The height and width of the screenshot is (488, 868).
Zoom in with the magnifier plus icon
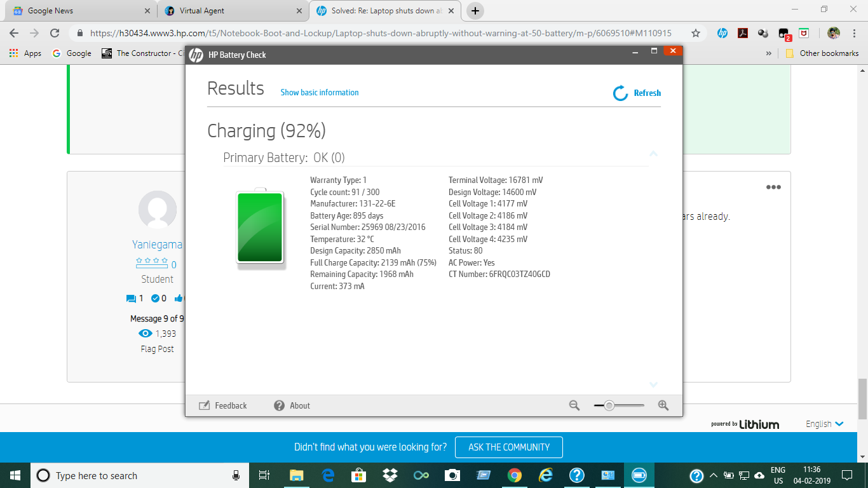[663, 405]
